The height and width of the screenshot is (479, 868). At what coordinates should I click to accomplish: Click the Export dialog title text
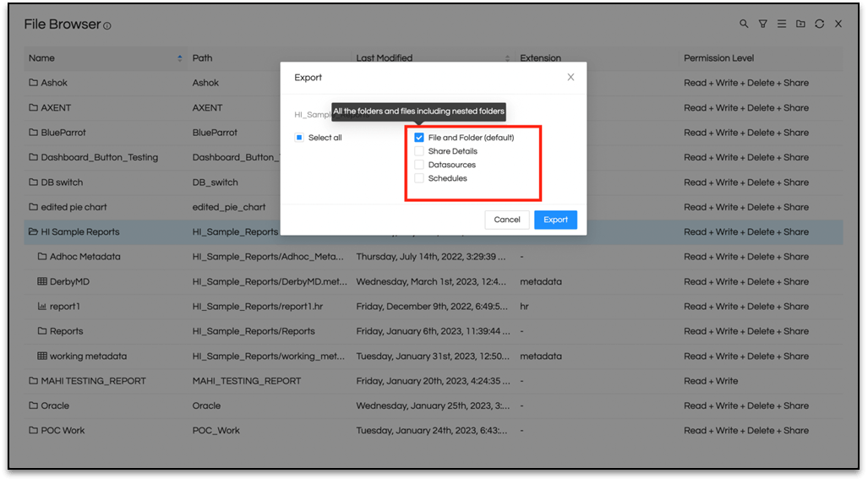point(308,78)
